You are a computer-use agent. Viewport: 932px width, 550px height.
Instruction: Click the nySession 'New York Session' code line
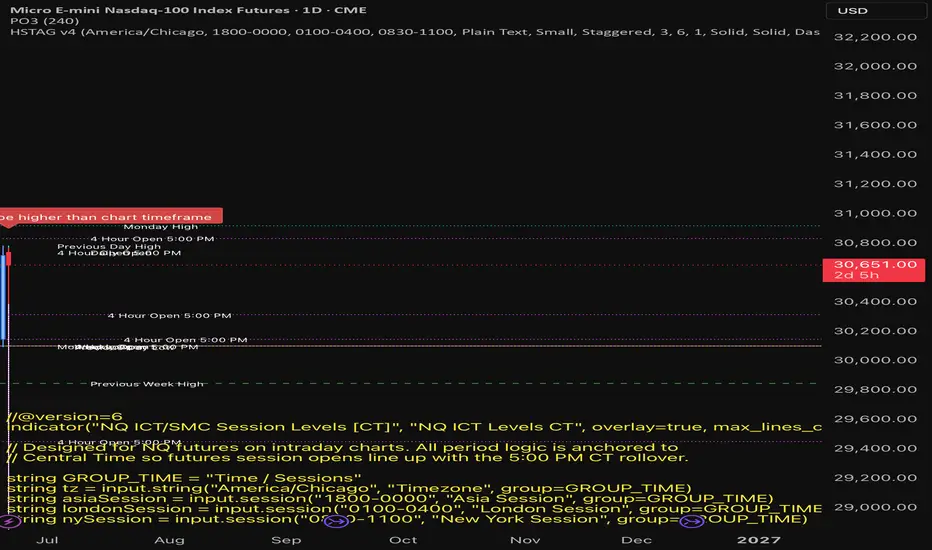[408, 519]
